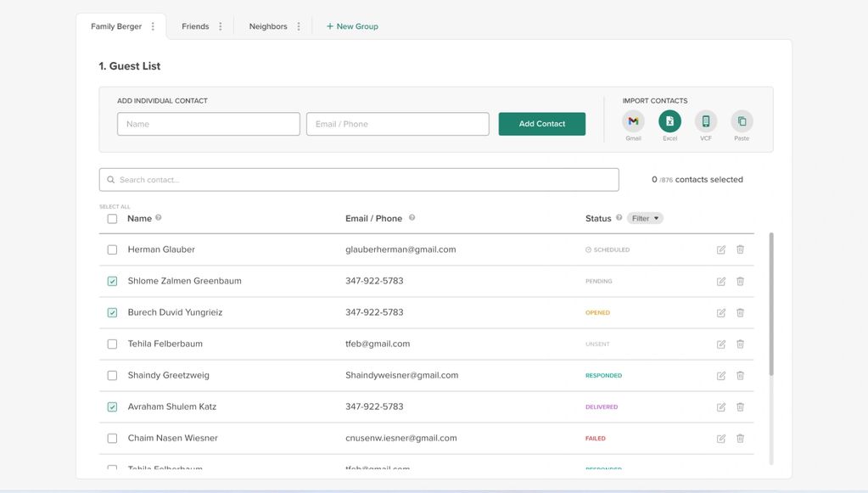Show help for the Status column

pos(619,218)
